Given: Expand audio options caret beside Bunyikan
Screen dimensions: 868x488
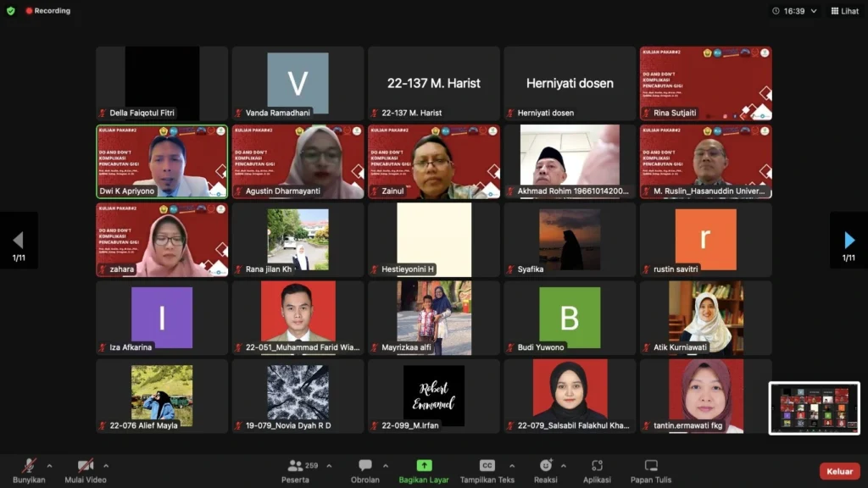Looking at the screenshot, I should click(49, 466).
